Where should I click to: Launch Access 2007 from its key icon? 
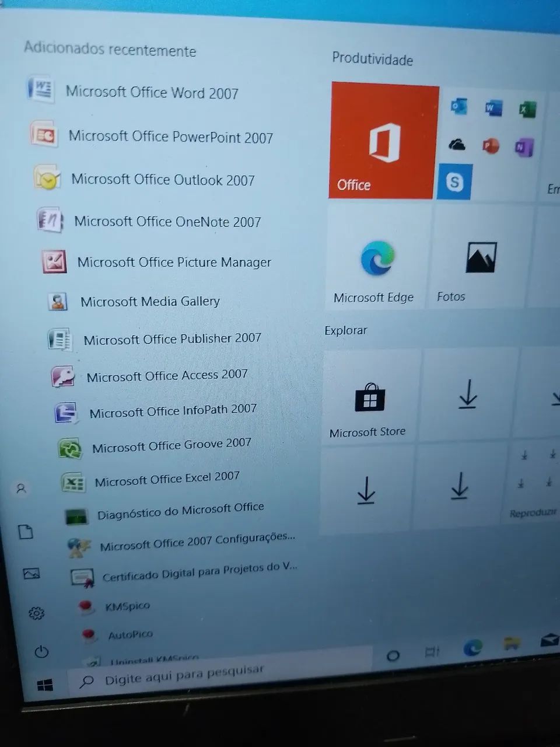click(x=63, y=376)
